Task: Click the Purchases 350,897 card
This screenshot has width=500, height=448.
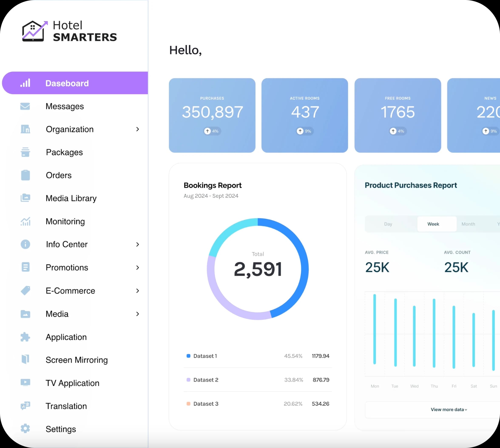Action: (212, 115)
